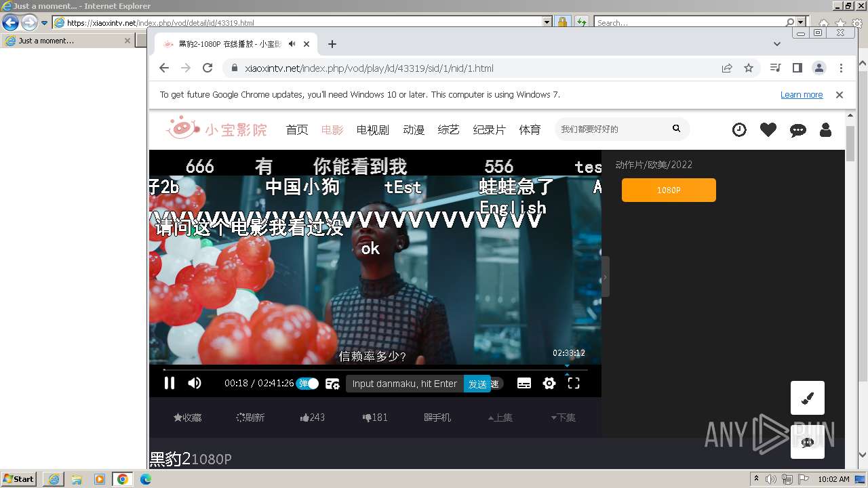Like the video (243 thumbs up)
This screenshot has width=868, height=488.
pos(313,418)
